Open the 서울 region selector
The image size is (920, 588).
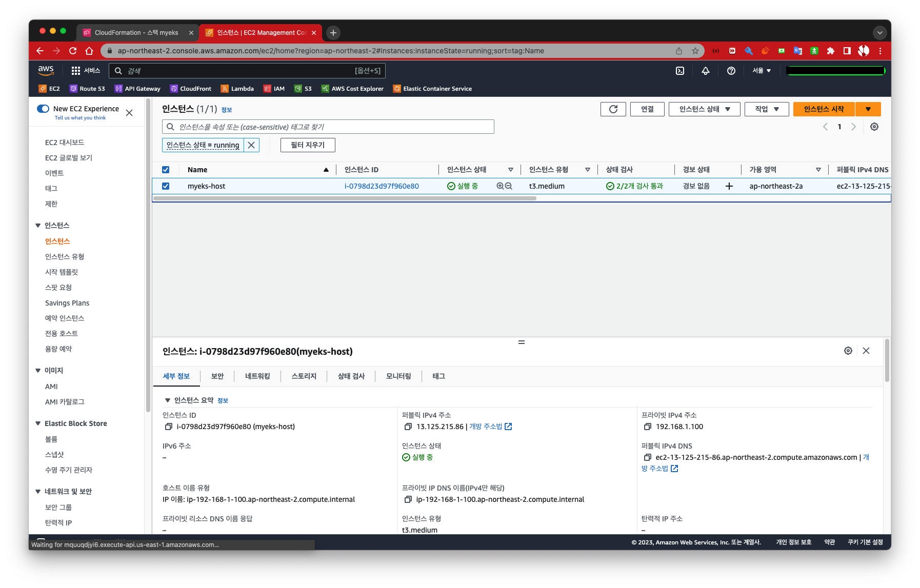pos(762,71)
